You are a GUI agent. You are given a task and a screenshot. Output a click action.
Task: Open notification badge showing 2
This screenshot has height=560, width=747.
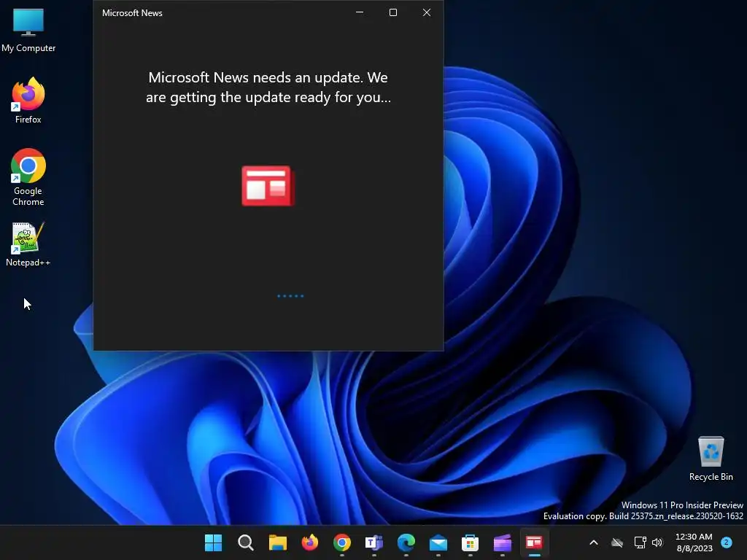coord(727,542)
